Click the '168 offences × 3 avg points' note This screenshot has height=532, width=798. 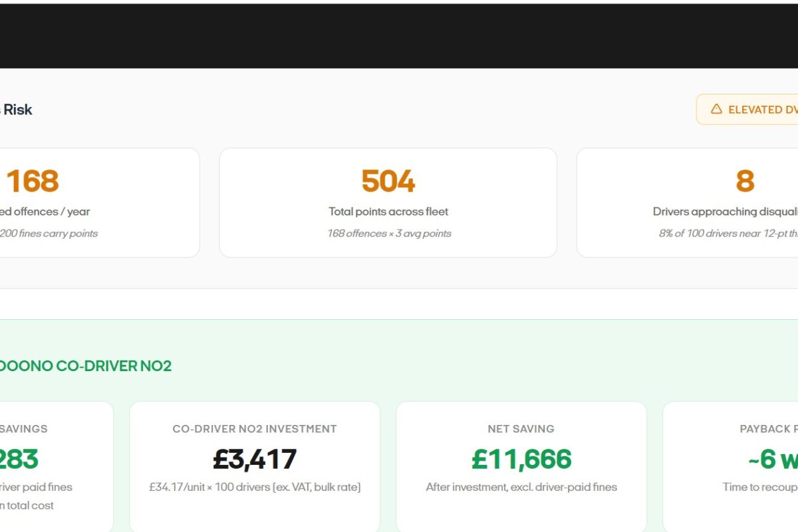click(388, 233)
